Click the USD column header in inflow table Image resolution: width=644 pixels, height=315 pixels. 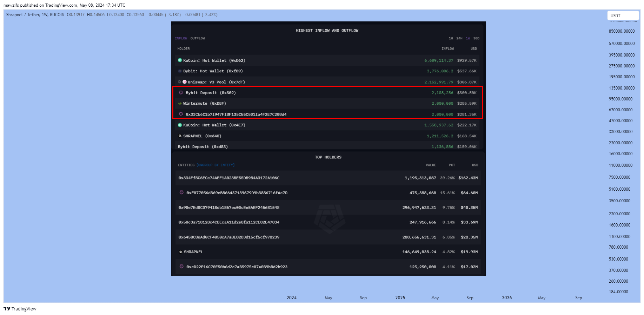pyautogui.click(x=474, y=49)
